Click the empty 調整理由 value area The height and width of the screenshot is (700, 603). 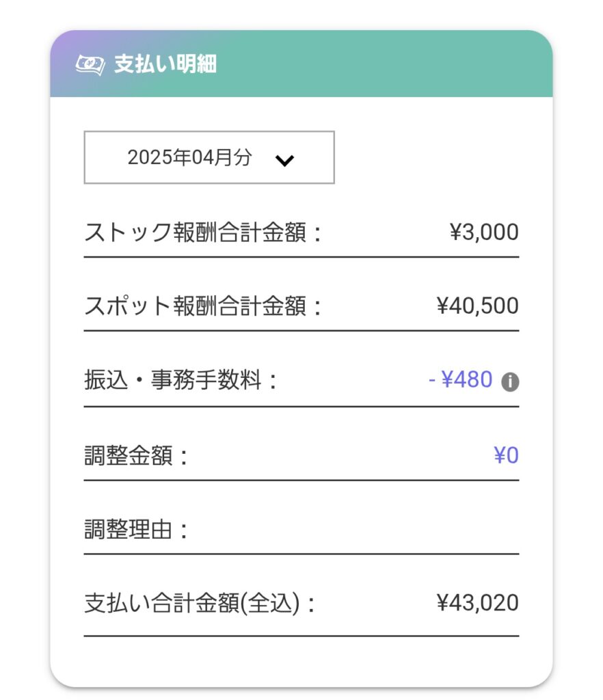coord(357,530)
